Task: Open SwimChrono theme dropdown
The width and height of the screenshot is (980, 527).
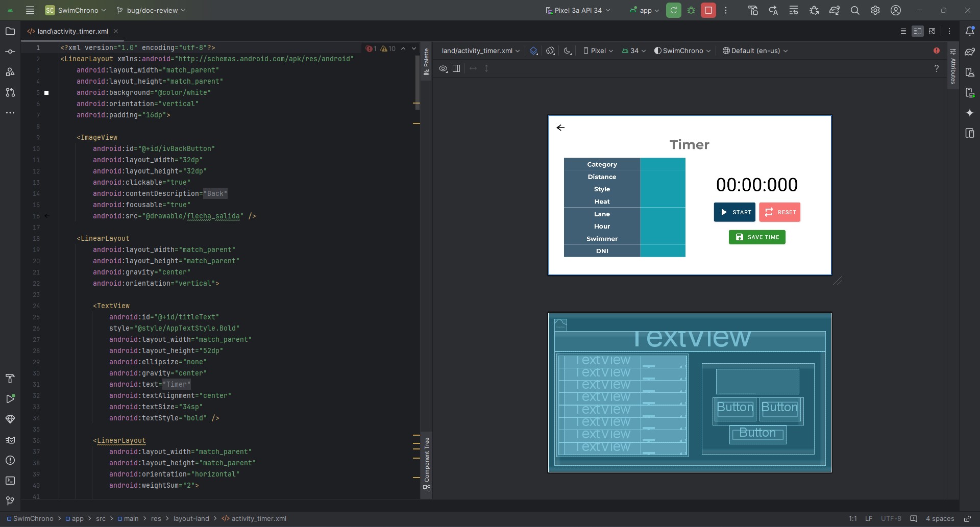Action: point(682,51)
